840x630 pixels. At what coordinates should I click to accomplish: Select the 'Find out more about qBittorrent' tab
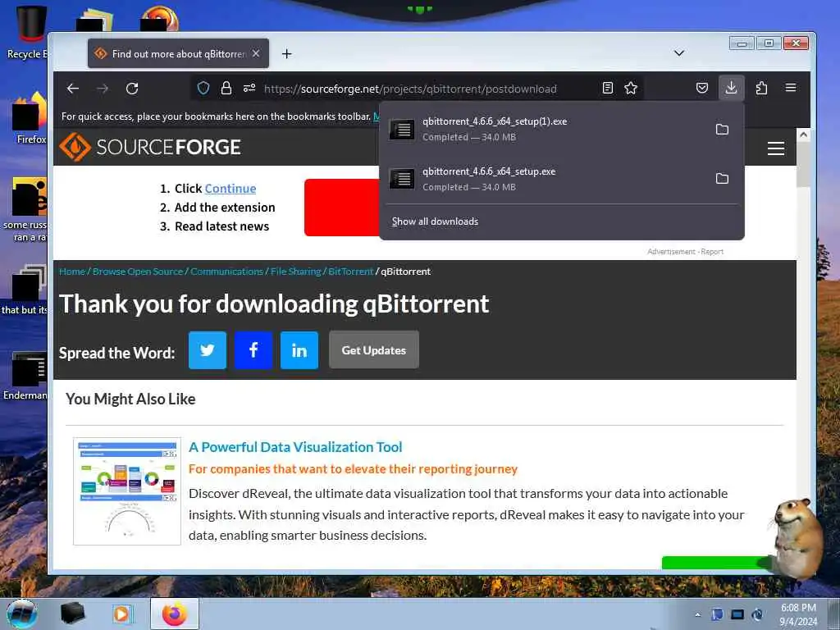pos(178,53)
